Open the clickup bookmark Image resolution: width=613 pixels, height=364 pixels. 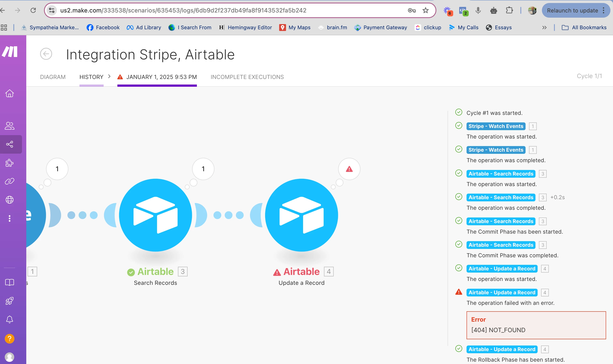(x=428, y=28)
